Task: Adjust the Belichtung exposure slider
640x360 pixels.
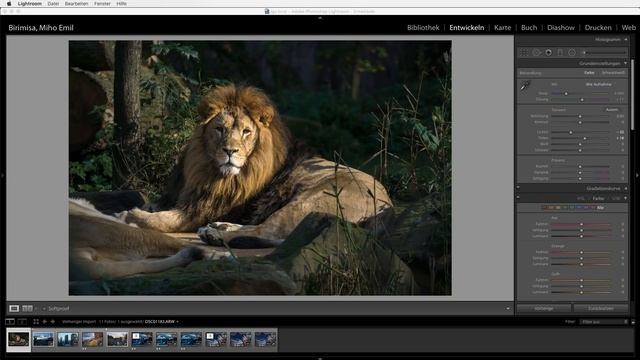Action: click(x=580, y=116)
